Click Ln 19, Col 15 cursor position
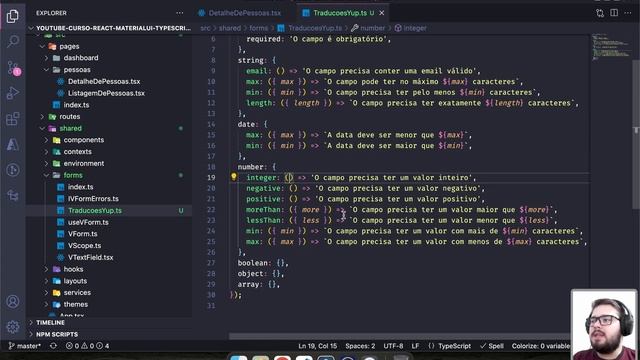 318,346
